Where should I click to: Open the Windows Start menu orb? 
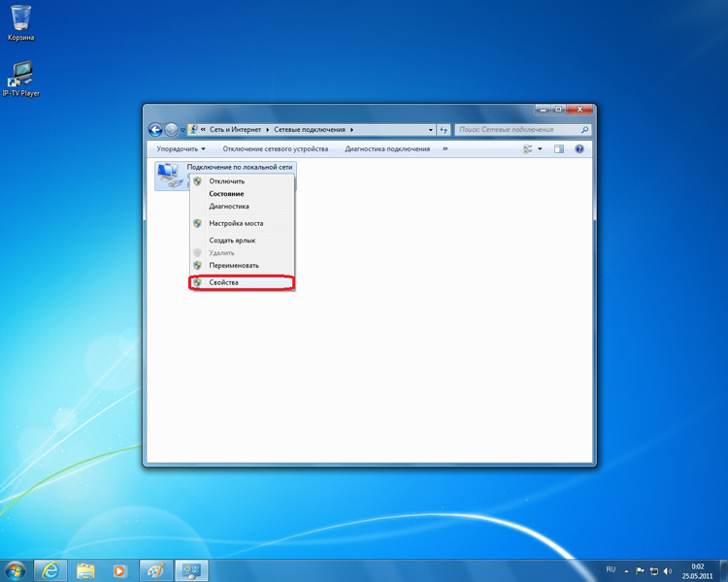[15, 570]
